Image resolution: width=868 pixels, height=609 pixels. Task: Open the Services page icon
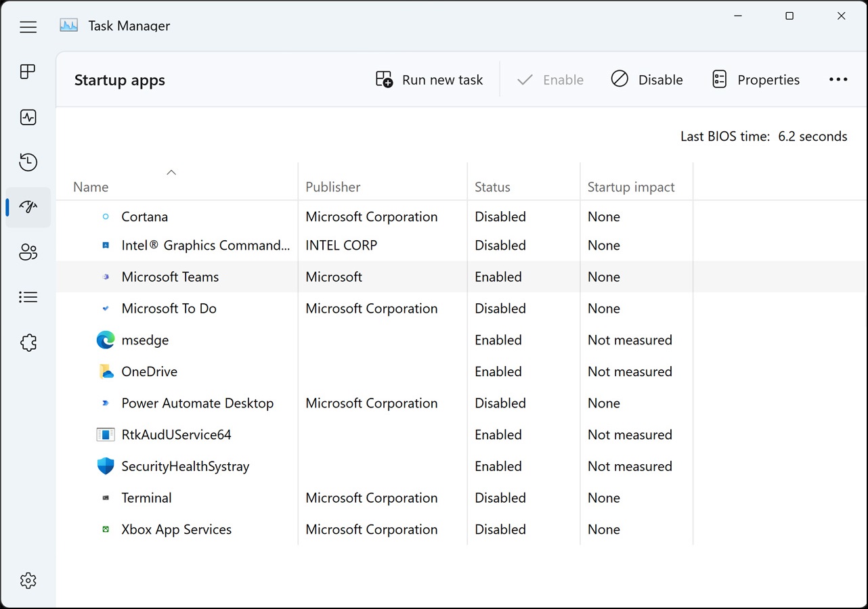tap(28, 342)
